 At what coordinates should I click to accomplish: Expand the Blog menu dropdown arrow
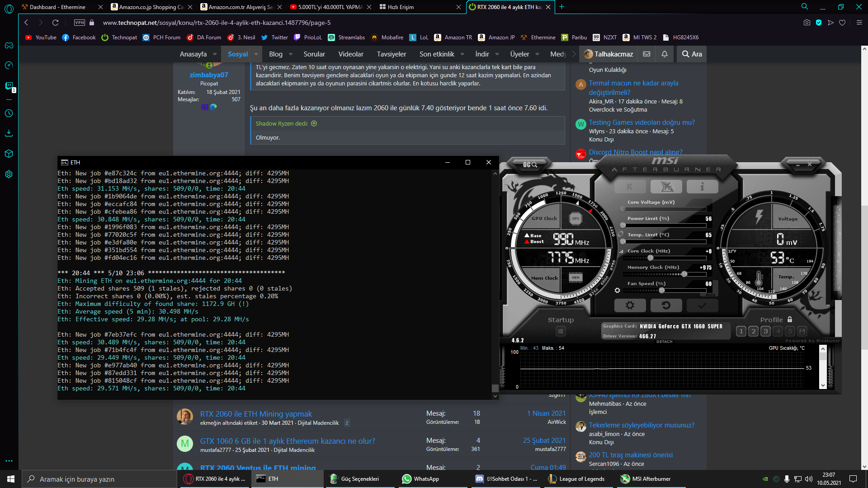pyautogui.click(x=291, y=54)
